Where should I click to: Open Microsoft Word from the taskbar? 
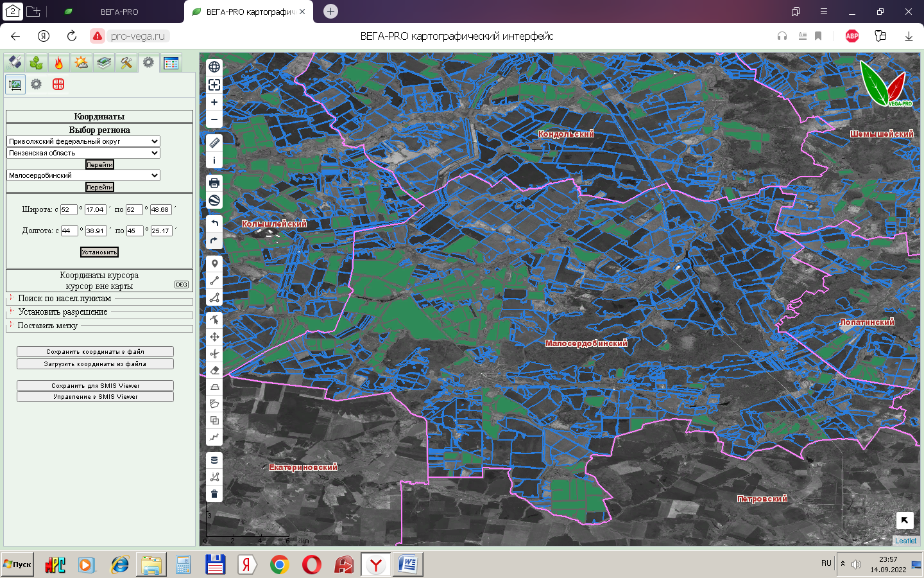(407, 565)
